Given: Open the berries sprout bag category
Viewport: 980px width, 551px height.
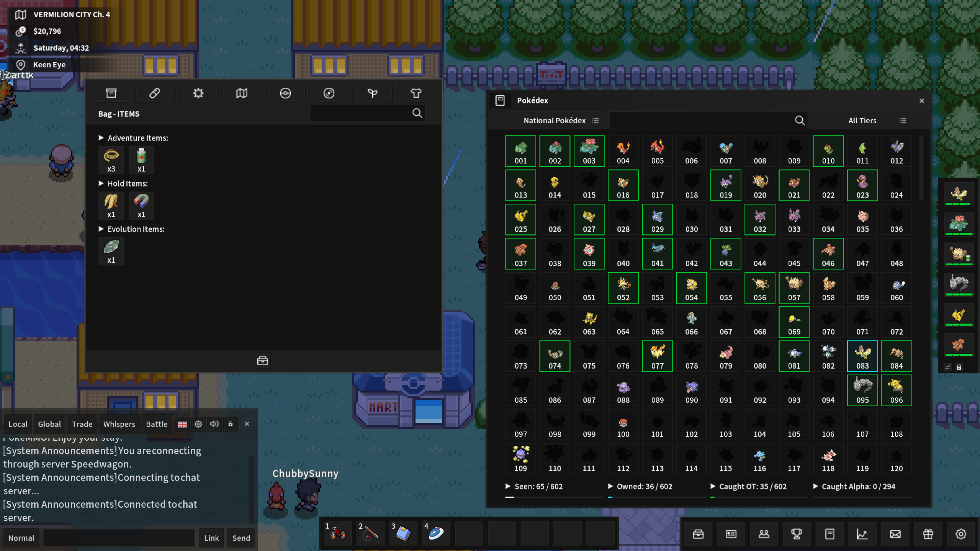Looking at the screenshot, I should coord(373,93).
